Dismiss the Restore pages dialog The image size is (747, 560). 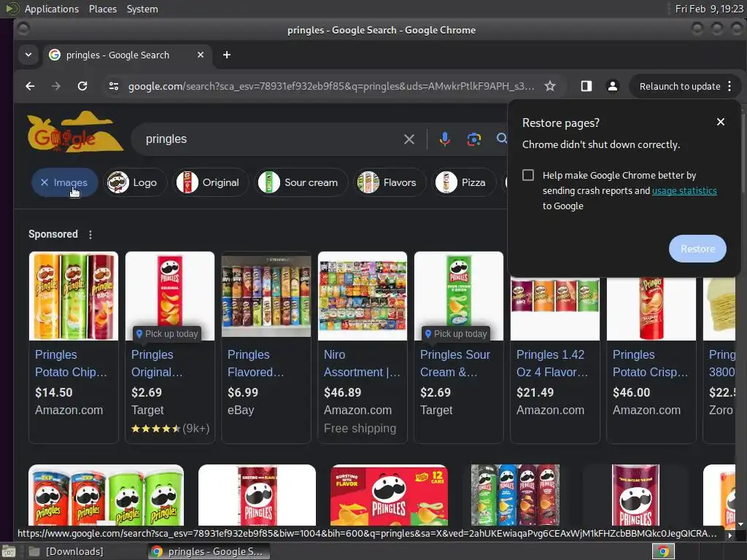pyautogui.click(x=721, y=122)
